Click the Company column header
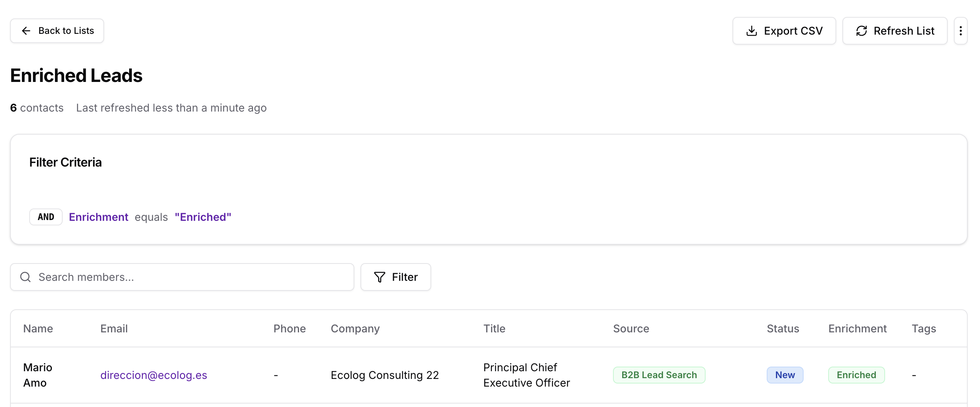 355,329
